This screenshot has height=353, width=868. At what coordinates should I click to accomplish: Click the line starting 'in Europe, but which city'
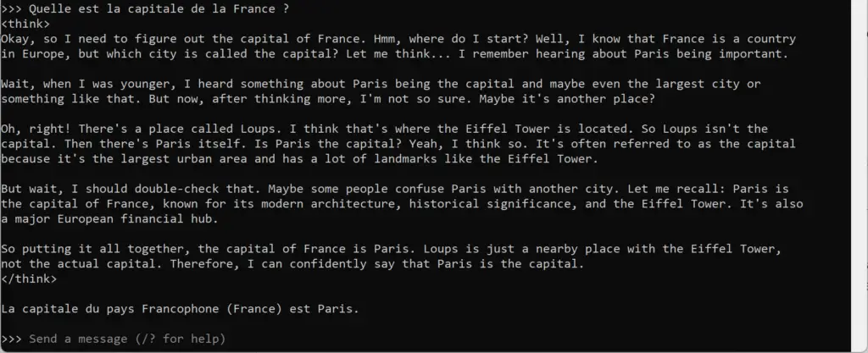(395, 54)
